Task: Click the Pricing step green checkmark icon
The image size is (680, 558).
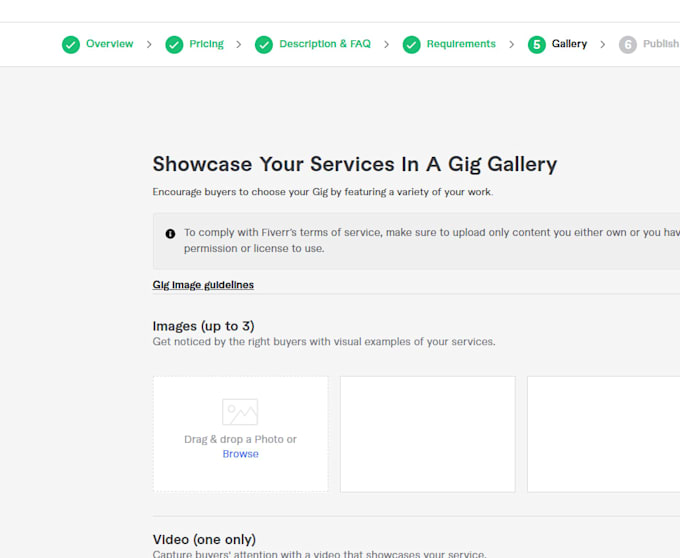Action: 174,44
